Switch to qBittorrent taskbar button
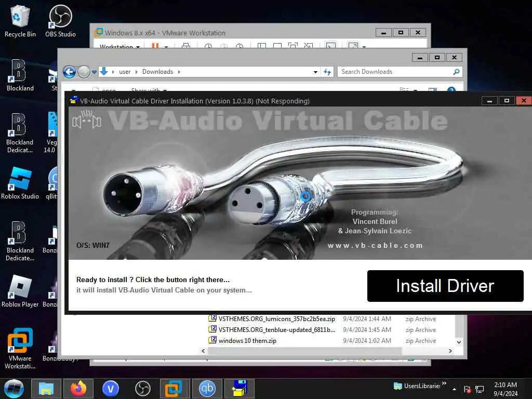Viewport: 532px width, 399px height. click(x=207, y=389)
